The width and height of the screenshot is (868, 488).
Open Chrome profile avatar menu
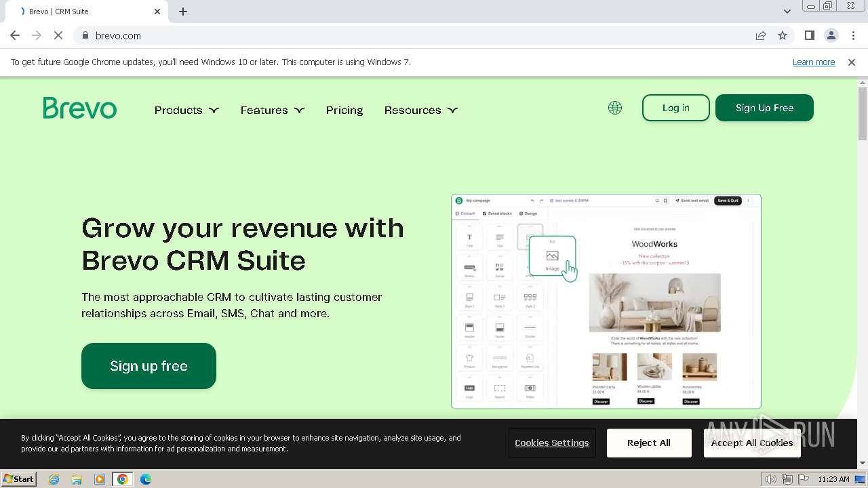tap(831, 35)
